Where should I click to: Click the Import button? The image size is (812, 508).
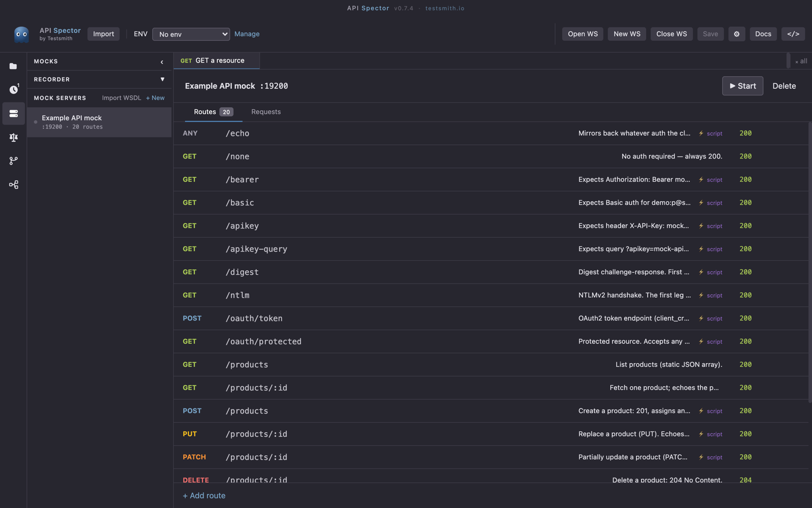(x=104, y=34)
